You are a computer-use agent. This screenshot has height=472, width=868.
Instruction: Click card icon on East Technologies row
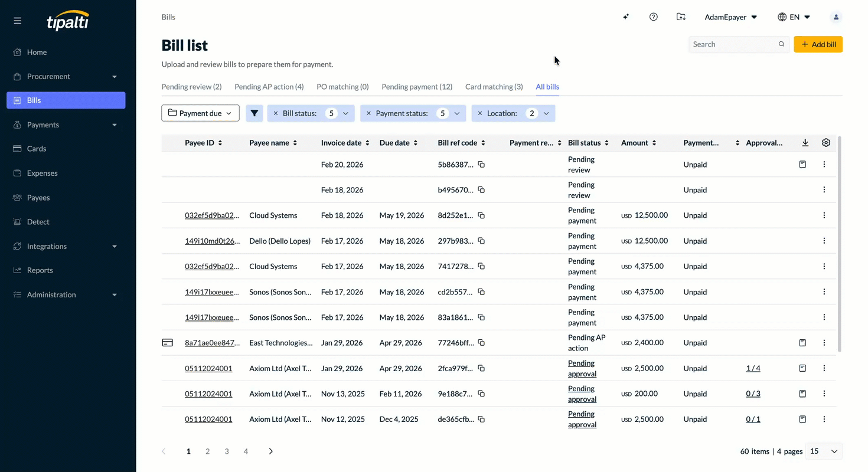click(168, 343)
